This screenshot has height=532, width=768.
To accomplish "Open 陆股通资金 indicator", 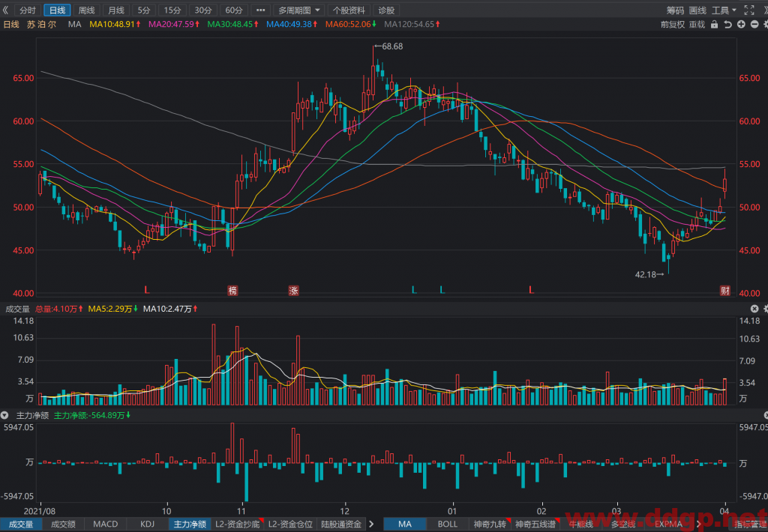I will 341,525.
